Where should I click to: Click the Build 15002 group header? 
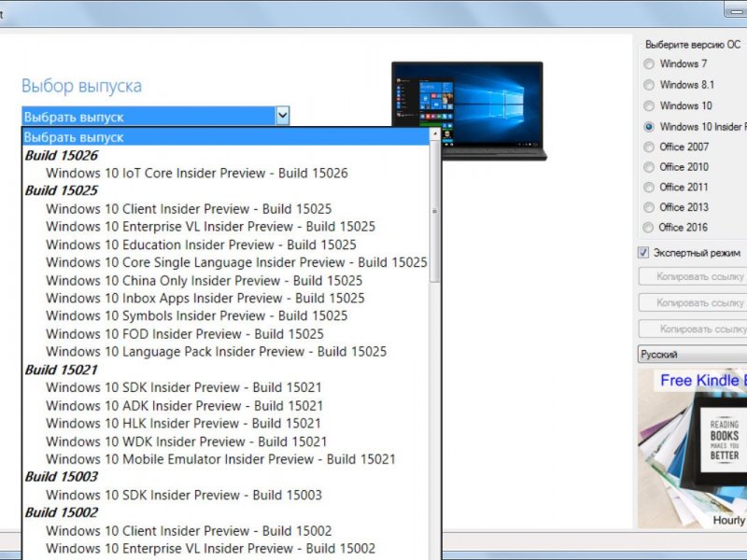[62, 512]
